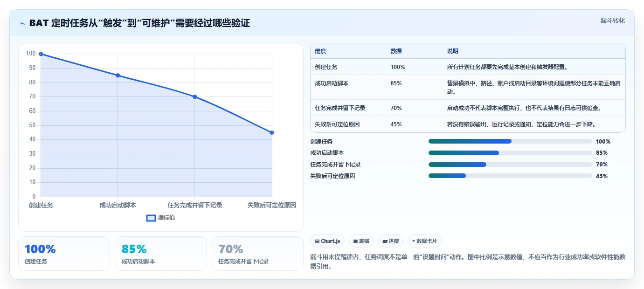Click the 100 tick on the y-axis
The image size is (644, 289).
pyautogui.click(x=31, y=54)
